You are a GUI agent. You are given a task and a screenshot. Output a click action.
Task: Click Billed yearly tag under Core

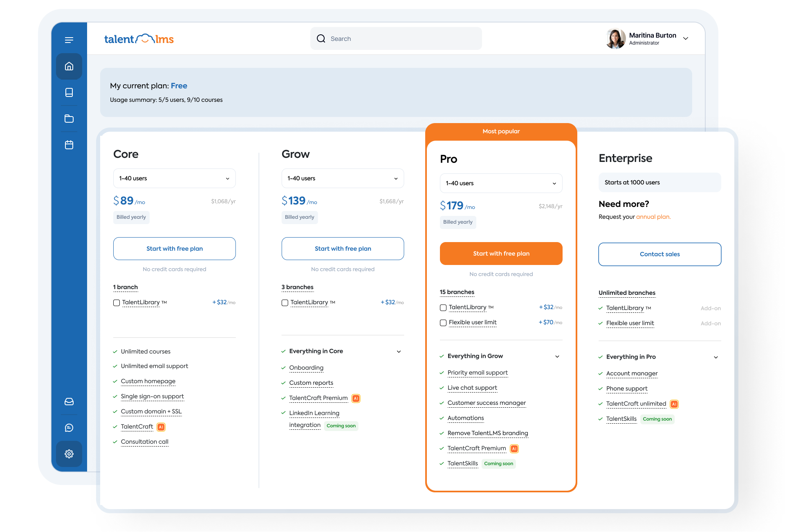click(x=131, y=217)
